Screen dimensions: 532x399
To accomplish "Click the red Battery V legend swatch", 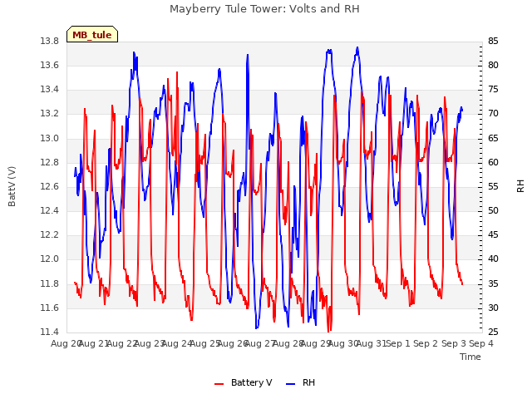I will tap(219, 383).
